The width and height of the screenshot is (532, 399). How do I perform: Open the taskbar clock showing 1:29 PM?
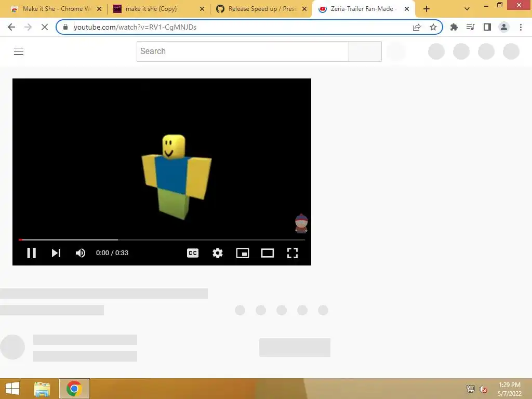tap(510, 389)
